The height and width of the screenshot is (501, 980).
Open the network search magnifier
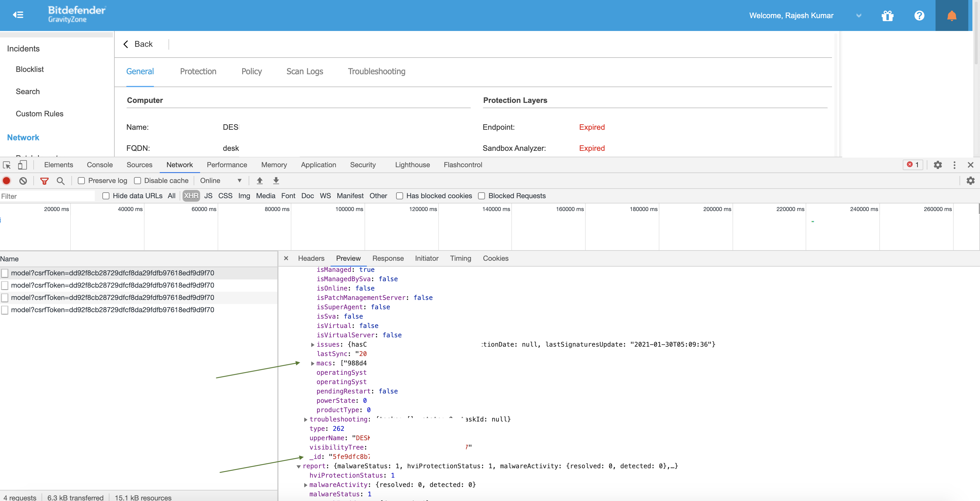[61, 181]
